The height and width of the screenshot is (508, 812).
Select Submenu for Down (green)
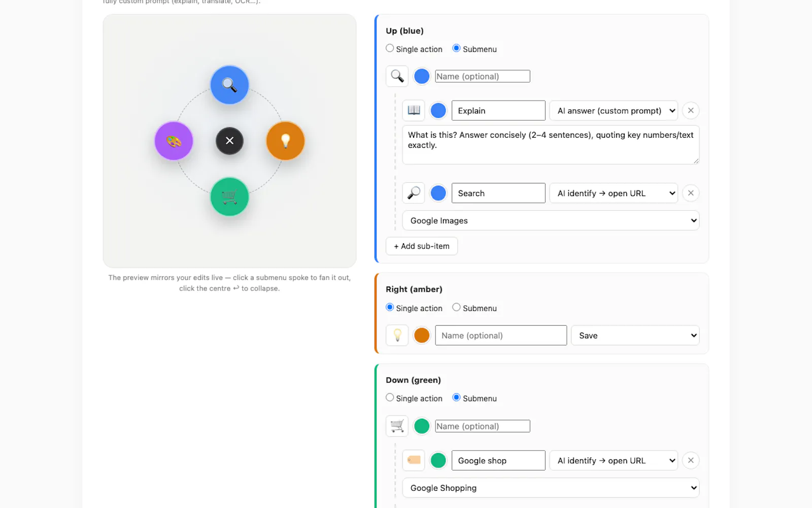point(456,398)
